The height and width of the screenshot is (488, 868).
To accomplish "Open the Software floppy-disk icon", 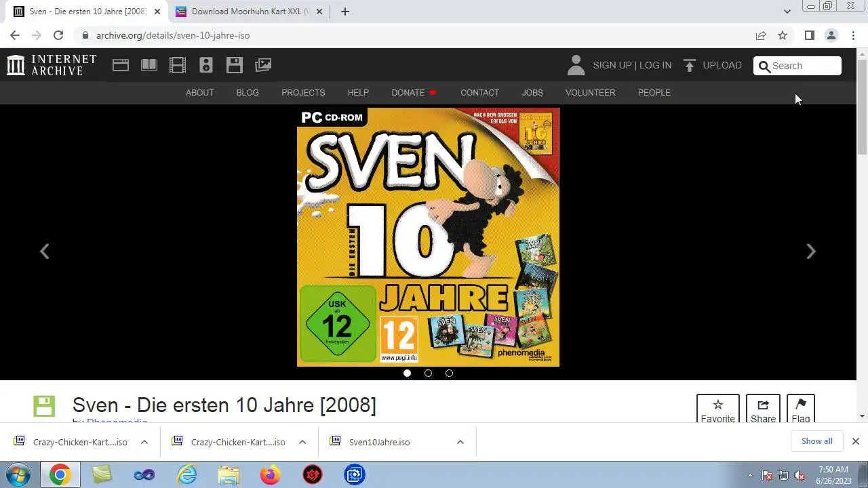I will [x=235, y=65].
